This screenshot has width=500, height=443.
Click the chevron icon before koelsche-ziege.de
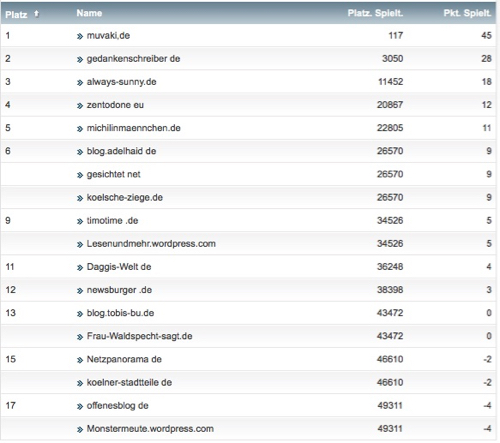point(80,199)
